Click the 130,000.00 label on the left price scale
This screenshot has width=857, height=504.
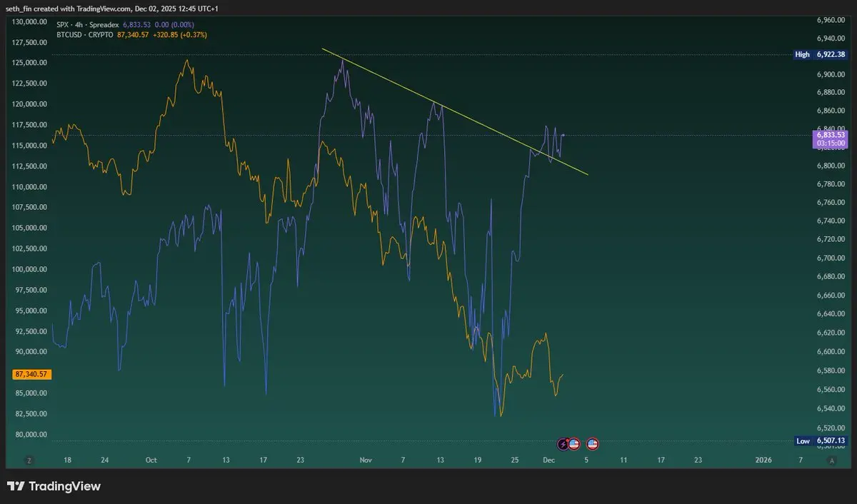click(x=31, y=21)
